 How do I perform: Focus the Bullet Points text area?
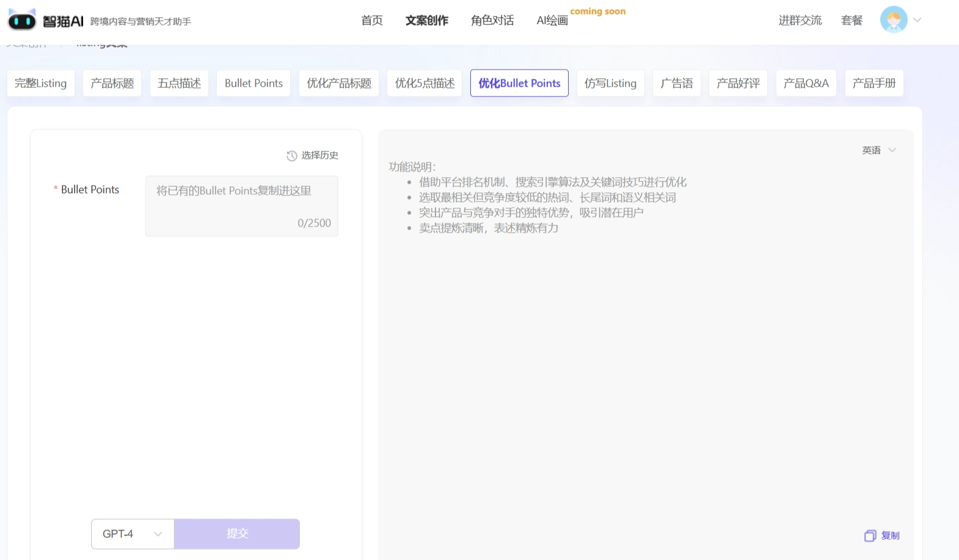tap(242, 206)
